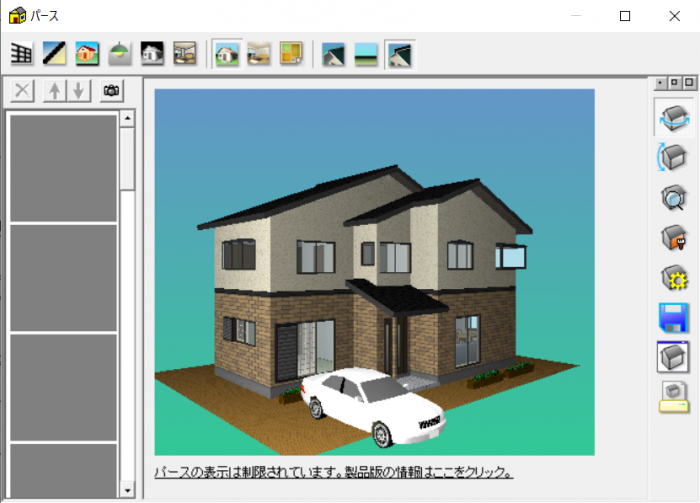Select the partially visible fourth thumbnail slot
This screenshot has height=503, width=700.
64,470
